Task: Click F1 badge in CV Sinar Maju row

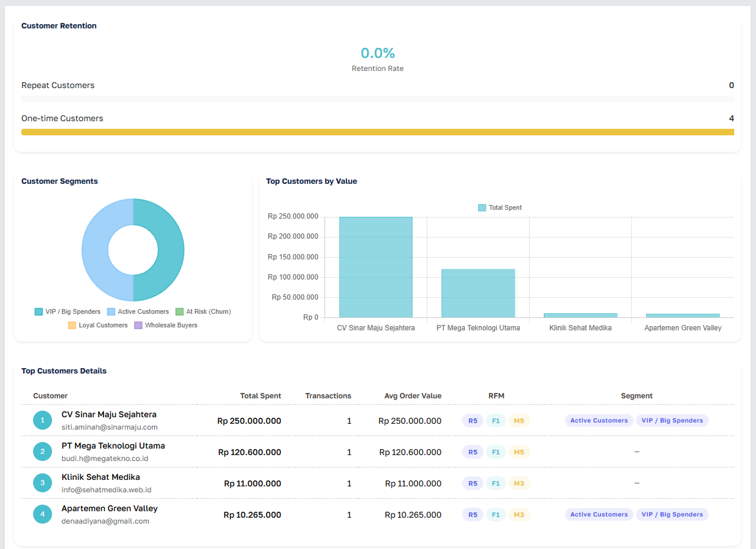Action: 496,421
